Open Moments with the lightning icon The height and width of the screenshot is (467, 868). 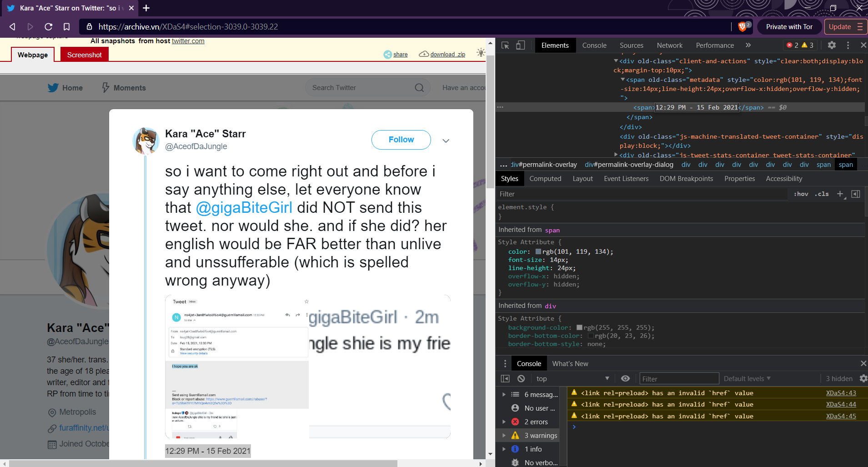pyautogui.click(x=105, y=88)
